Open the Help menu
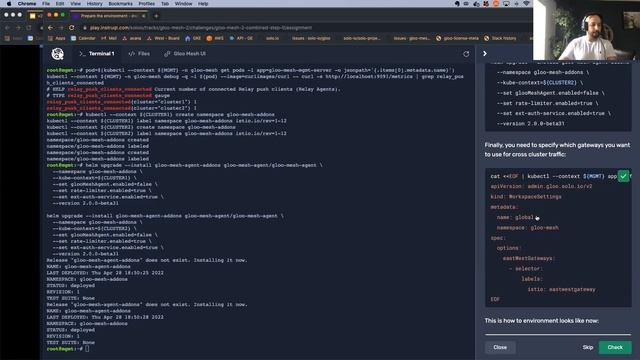Image resolution: width=640 pixels, height=360 pixels. (203, 4)
